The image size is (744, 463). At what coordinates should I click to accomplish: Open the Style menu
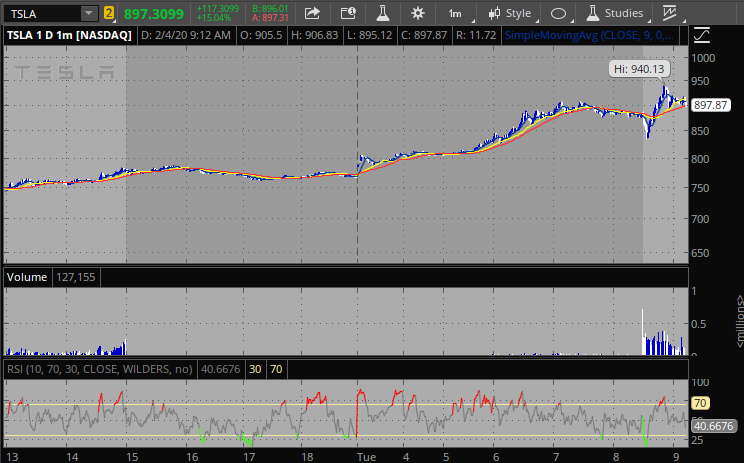point(512,14)
